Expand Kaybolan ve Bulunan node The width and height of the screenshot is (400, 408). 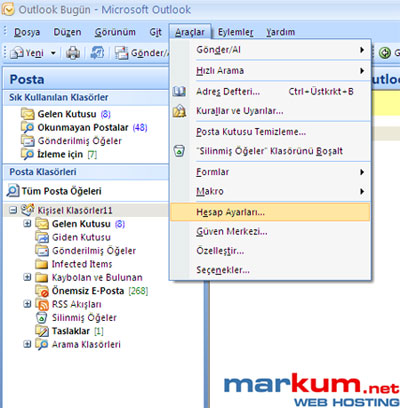(27, 277)
